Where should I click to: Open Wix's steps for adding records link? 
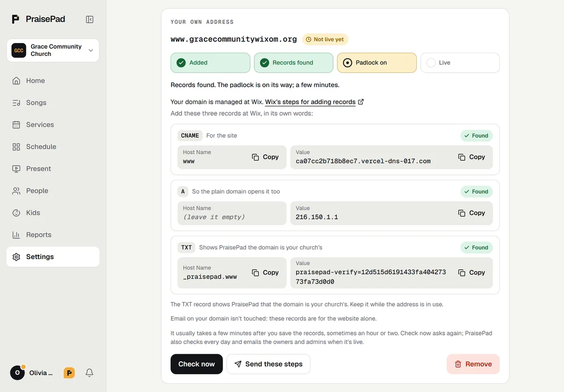[310, 102]
